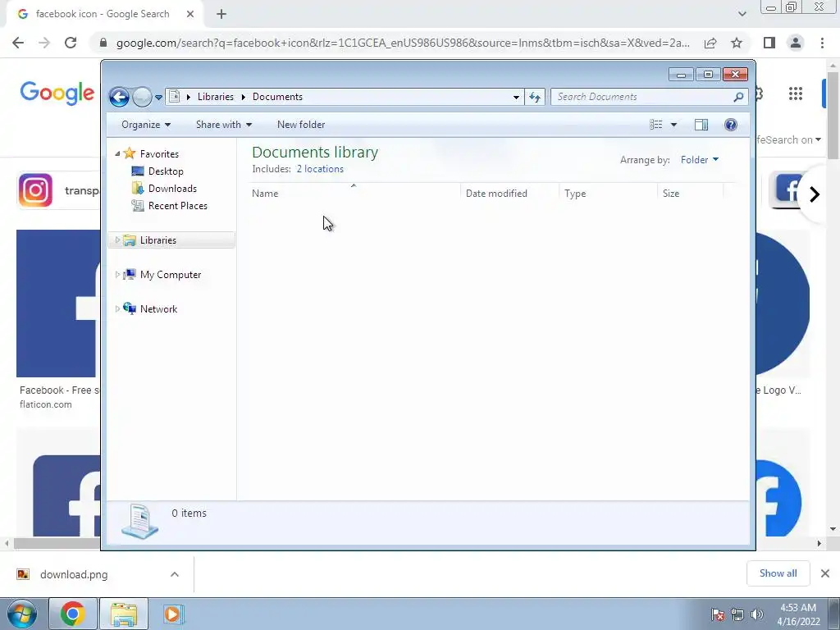Share this page icon in Chrome
Image resolution: width=840 pixels, height=630 pixels.
710,43
